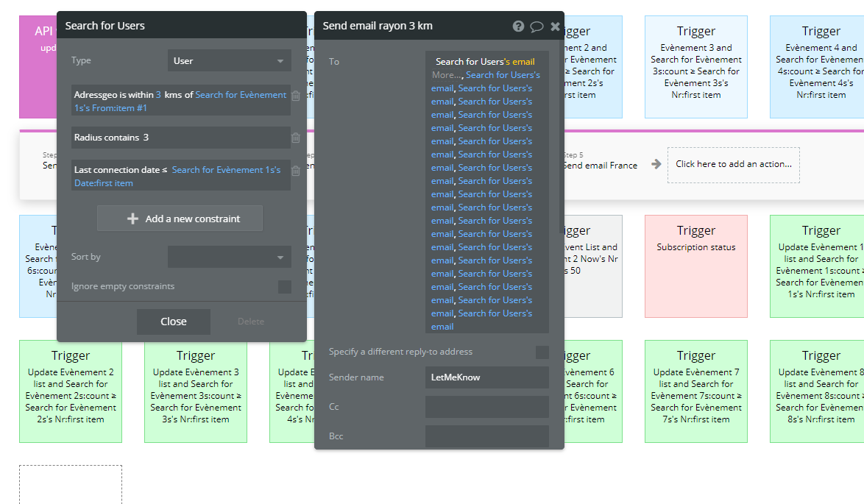Close the Send email rayon 3 km panel
Screen dimensions: 864x504
tap(555, 26)
